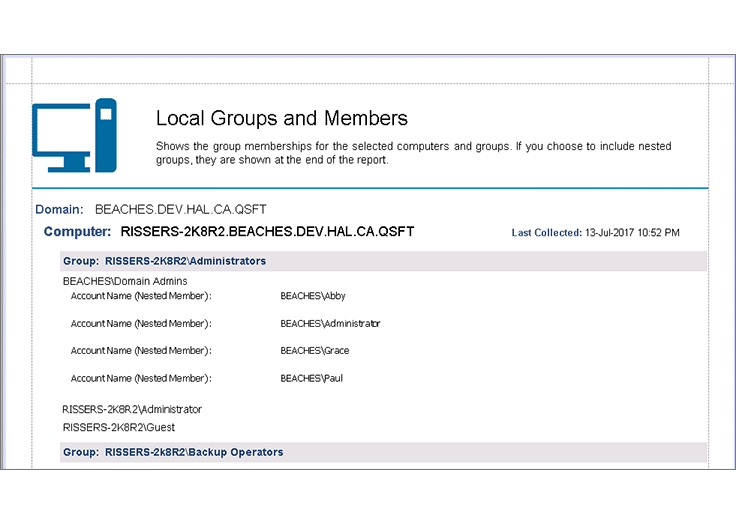
Task: Click Account Name label beside BEACHES\Grace
Action: pos(141,351)
